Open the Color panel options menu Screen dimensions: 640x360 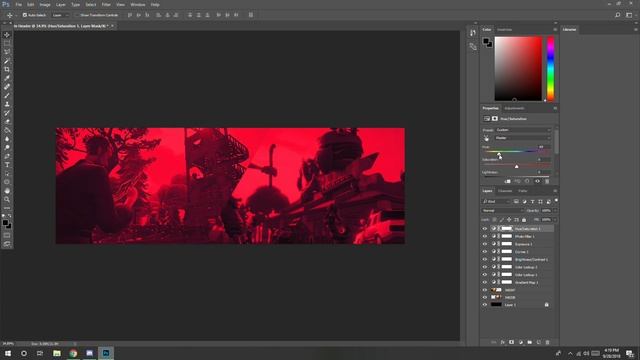(x=555, y=30)
